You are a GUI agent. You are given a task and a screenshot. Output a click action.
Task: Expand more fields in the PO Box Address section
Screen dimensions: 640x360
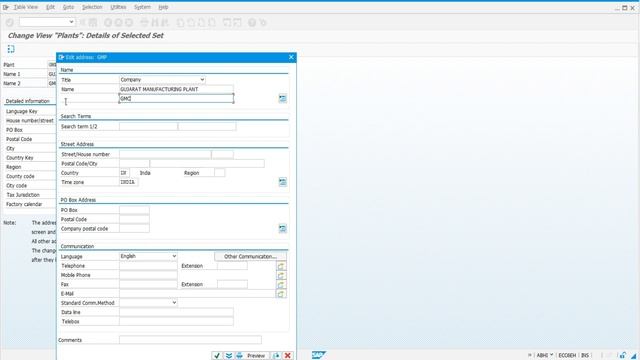[x=282, y=228]
